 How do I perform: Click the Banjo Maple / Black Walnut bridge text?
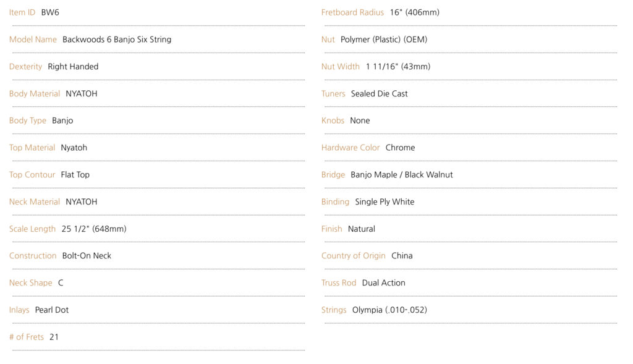402,175
